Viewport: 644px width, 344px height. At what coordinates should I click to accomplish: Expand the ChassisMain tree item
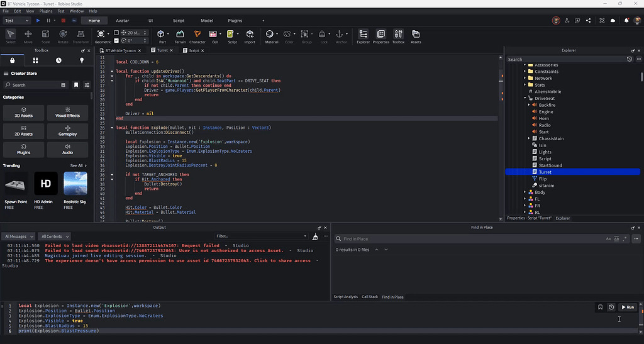[529, 138]
